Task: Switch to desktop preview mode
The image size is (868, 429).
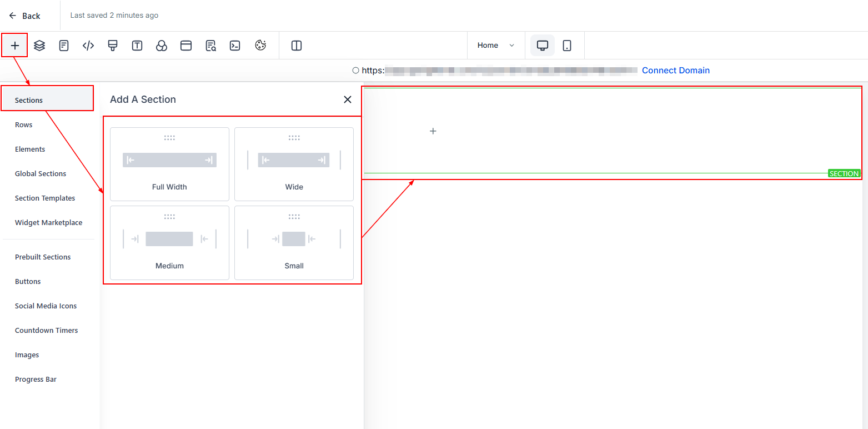Action: coord(543,46)
